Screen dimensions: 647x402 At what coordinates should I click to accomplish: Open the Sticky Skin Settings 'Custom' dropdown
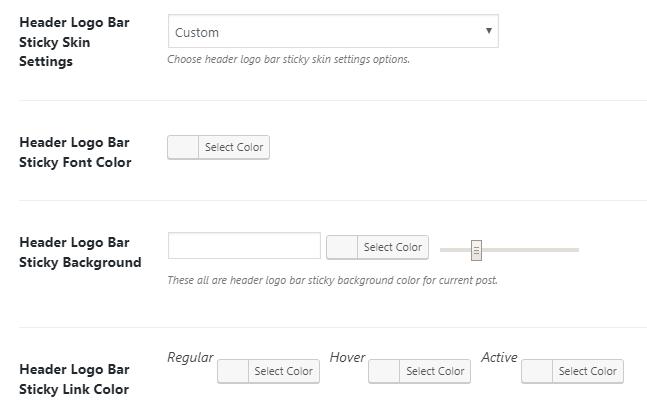tap(332, 31)
